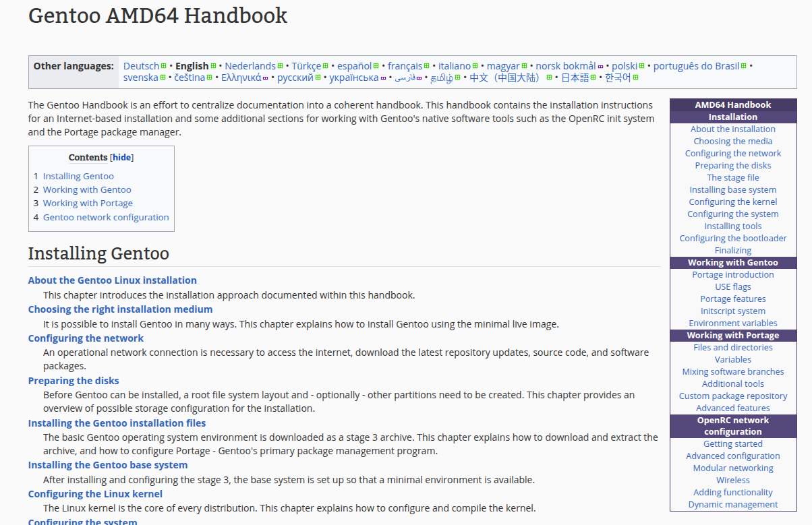The height and width of the screenshot is (525, 812).
Task: Click translation progress icon after Nederlands
Action: [x=280, y=66]
